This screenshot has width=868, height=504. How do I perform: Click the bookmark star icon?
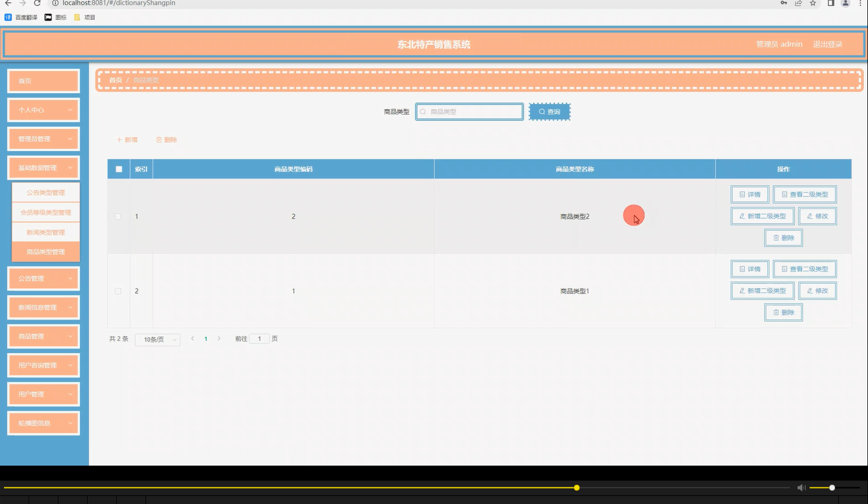812,3
